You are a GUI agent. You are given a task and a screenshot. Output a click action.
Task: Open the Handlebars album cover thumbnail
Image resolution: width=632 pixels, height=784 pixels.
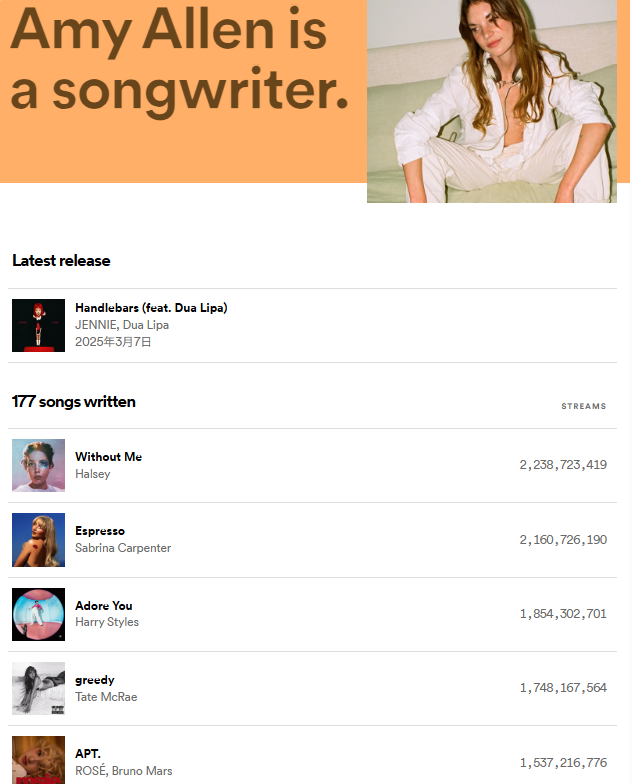pyautogui.click(x=38, y=326)
